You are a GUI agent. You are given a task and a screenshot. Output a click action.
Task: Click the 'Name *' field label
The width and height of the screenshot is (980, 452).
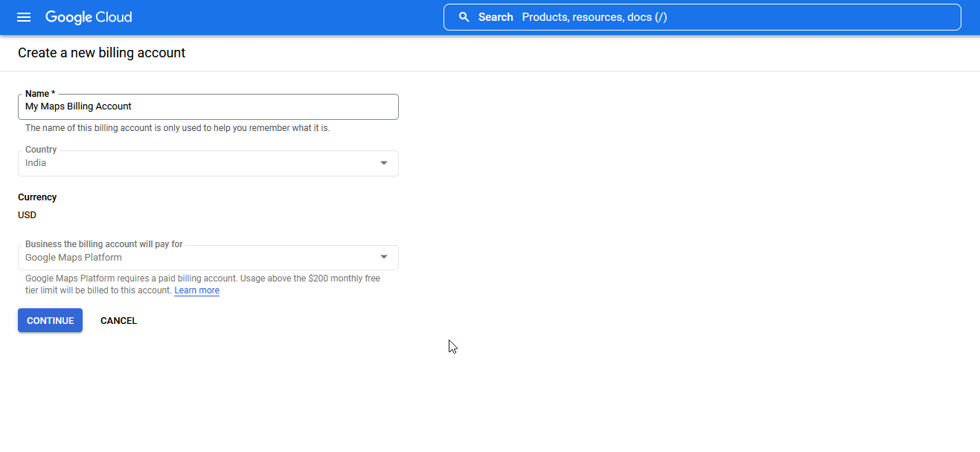click(x=39, y=93)
